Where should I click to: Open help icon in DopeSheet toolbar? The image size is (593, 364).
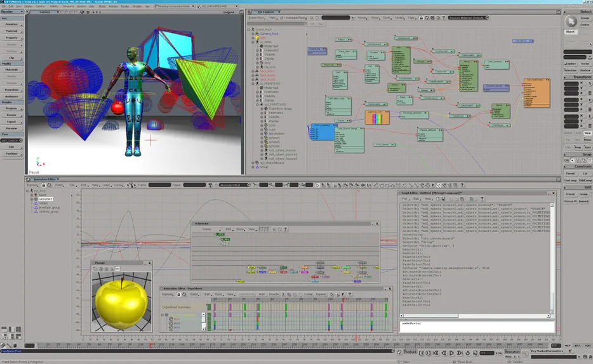pos(349,294)
